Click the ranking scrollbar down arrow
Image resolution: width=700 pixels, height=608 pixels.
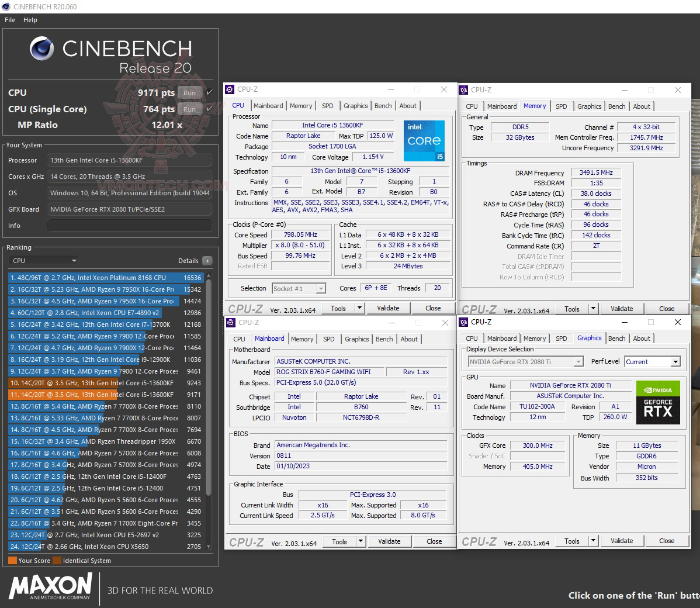209,547
